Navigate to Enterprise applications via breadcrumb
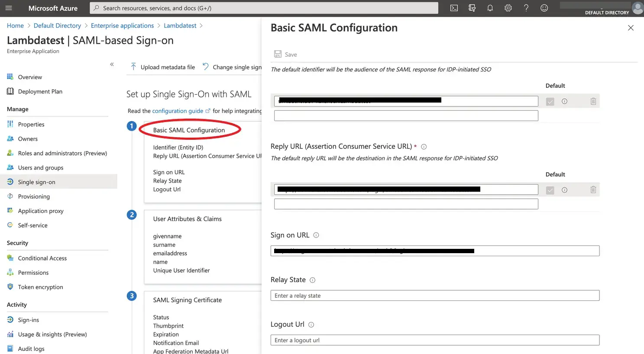The height and width of the screenshot is (354, 644). coord(123,25)
